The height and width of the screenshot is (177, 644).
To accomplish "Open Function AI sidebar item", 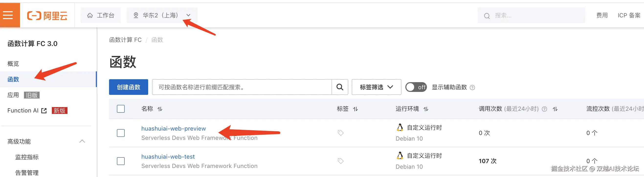I will click(x=23, y=111).
